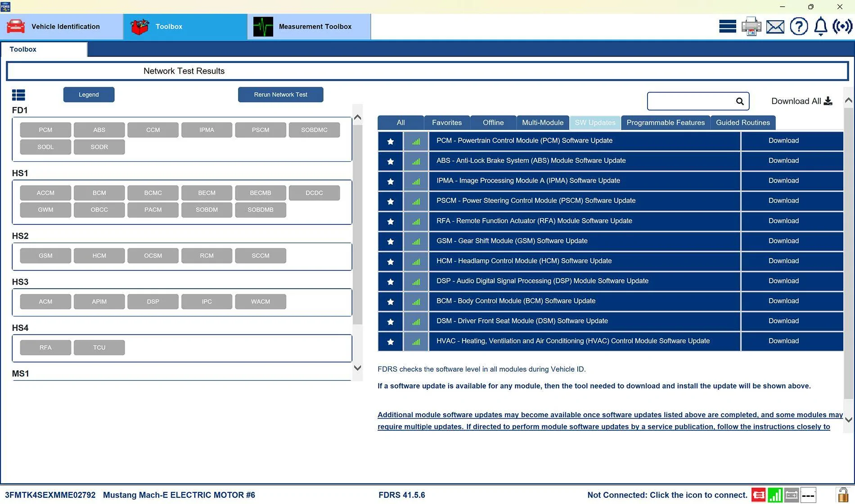Open the additional module updates link

[x=610, y=421]
